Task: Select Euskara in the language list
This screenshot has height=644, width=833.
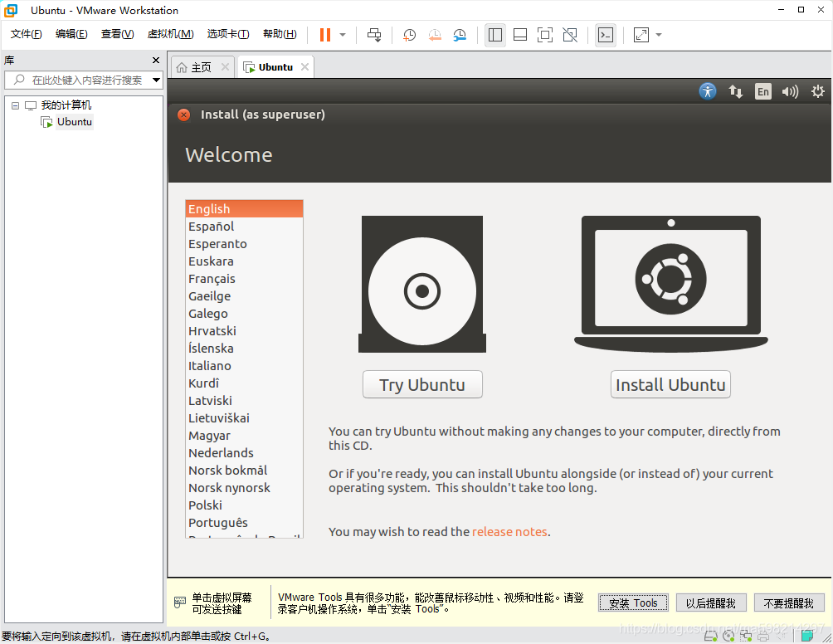Action: [245, 261]
